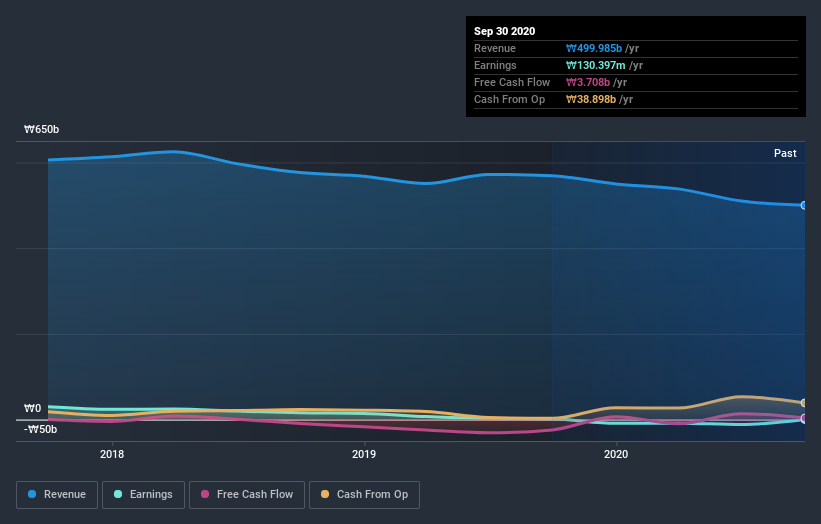This screenshot has width=821, height=524.
Task: Click the blue Revenue end-point marker
Action: 803,205
